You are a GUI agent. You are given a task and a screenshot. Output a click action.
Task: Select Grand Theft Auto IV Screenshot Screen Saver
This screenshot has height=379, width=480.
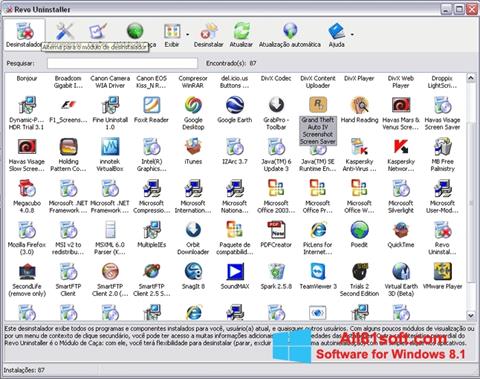click(x=318, y=120)
